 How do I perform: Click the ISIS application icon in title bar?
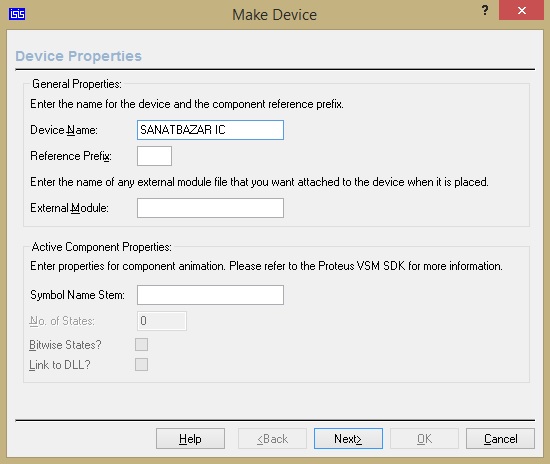(x=17, y=14)
